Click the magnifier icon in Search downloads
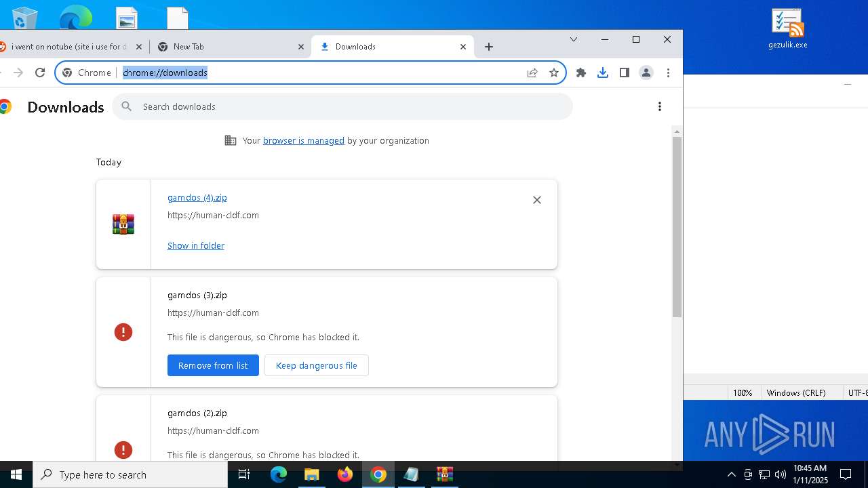The width and height of the screenshot is (868, 488). [x=127, y=106]
